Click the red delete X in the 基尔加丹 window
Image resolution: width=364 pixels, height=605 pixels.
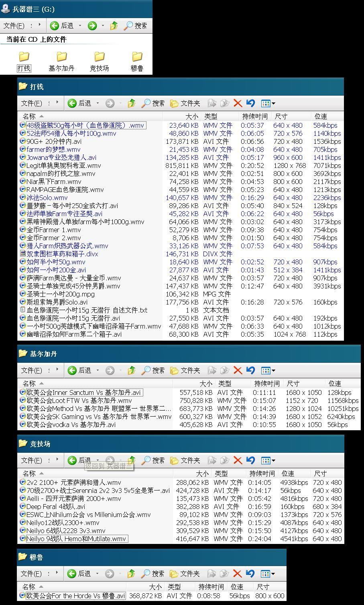(x=238, y=370)
